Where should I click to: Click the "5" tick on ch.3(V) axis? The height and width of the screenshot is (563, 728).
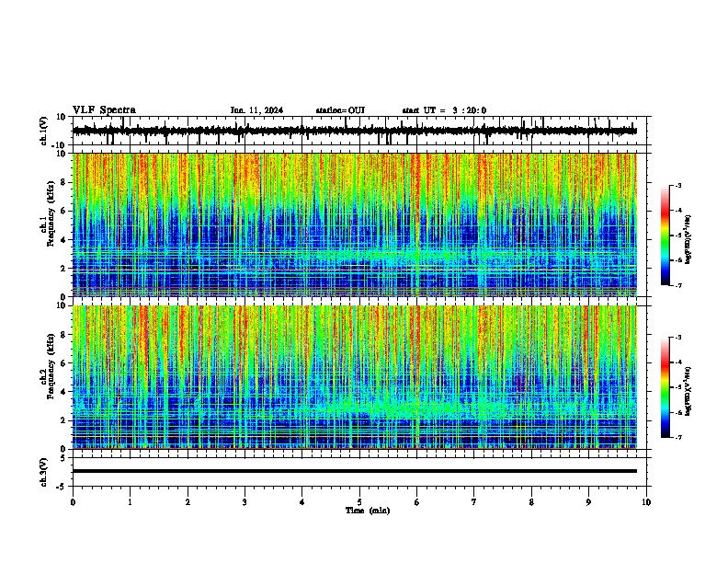[64, 458]
